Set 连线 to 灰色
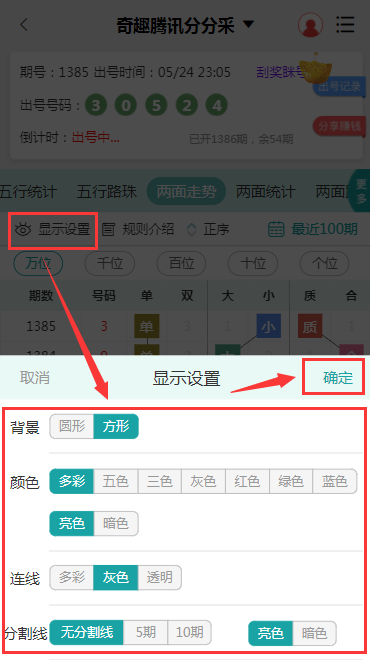 click(x=115, y=578)
